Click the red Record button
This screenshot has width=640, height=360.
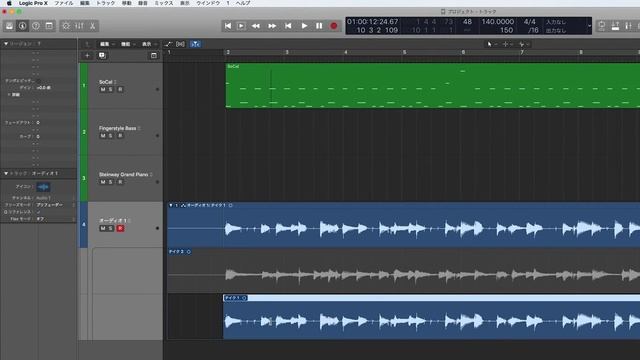point(334,26)
